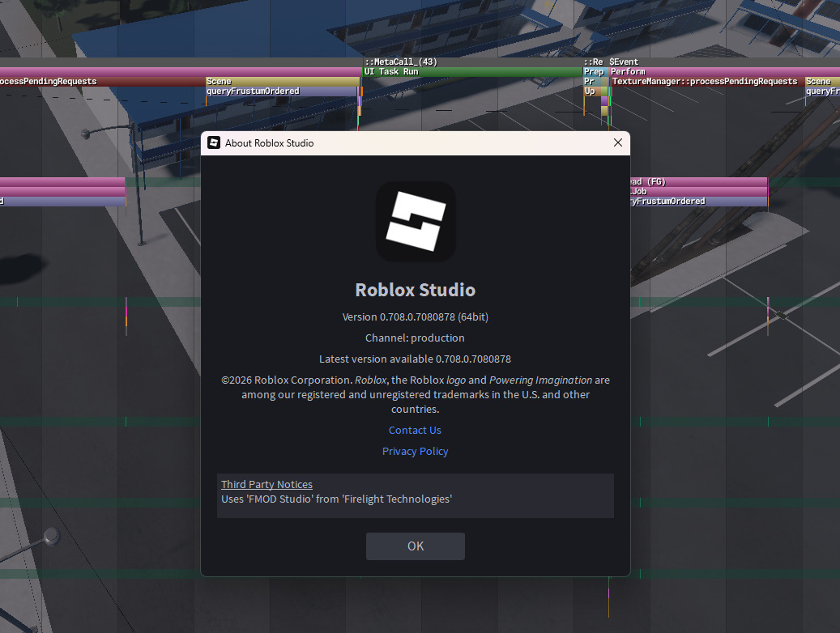
Task: Click the ©2026 Roblox Corporation copyright text
Action: (416, 394)
